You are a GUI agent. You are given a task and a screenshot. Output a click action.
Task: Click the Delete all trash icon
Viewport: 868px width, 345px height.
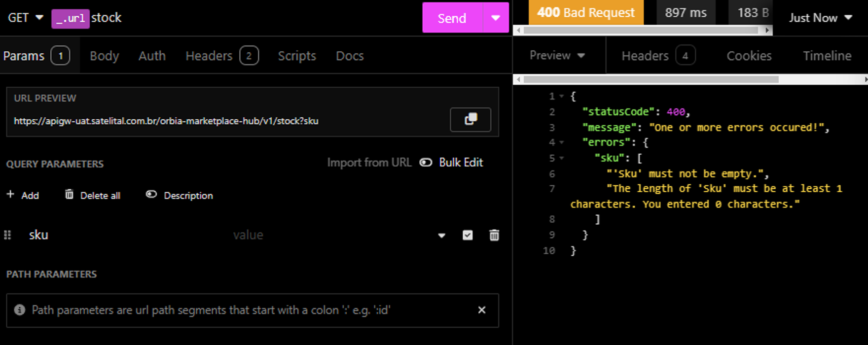click(69, 195)
